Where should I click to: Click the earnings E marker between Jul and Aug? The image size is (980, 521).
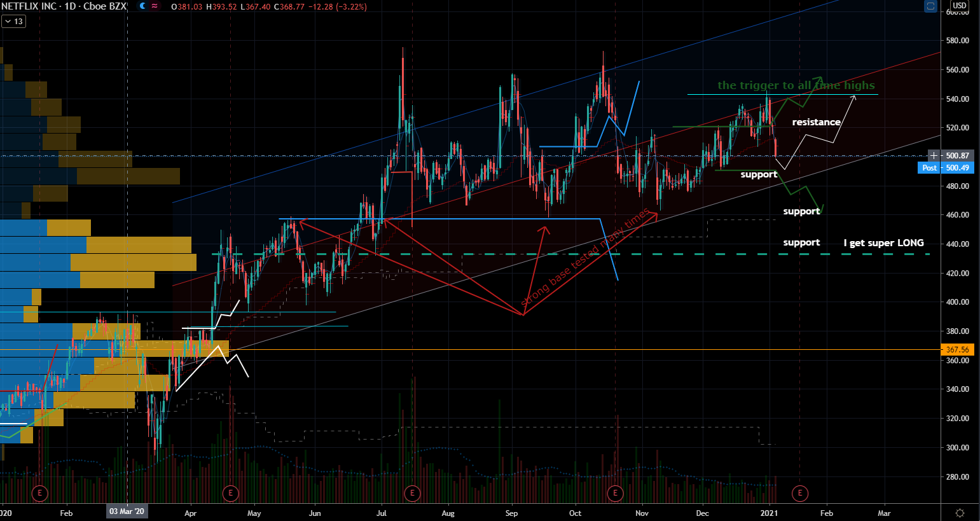click(412, 493)
